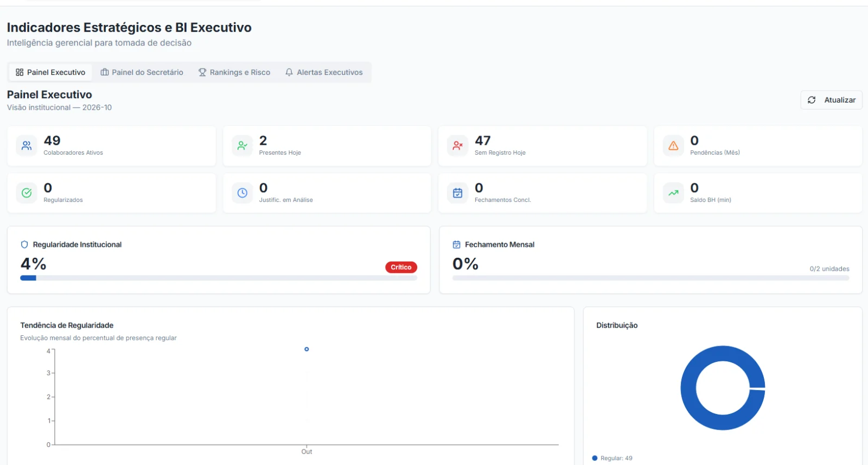This screenshot has width=868, height=465.
Task: Click the bell icon of Alertas Executivos
Action: [289, 72]
